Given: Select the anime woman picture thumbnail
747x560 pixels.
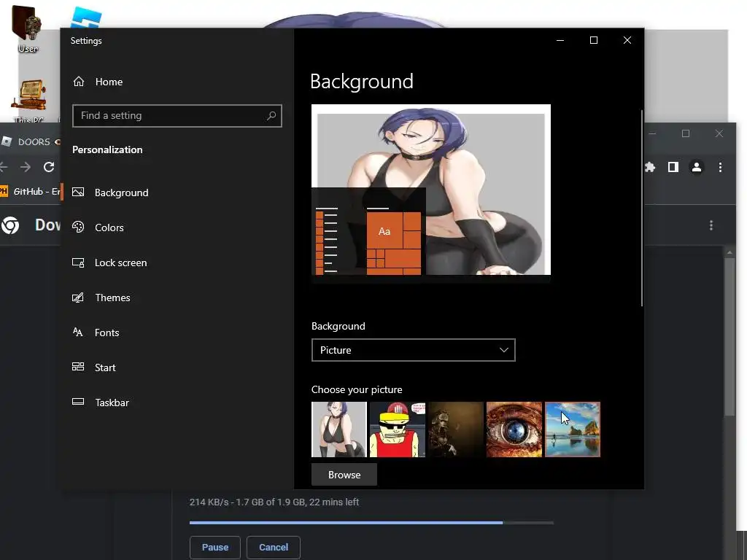Looking at the screenshot, I should click(339, 429).
